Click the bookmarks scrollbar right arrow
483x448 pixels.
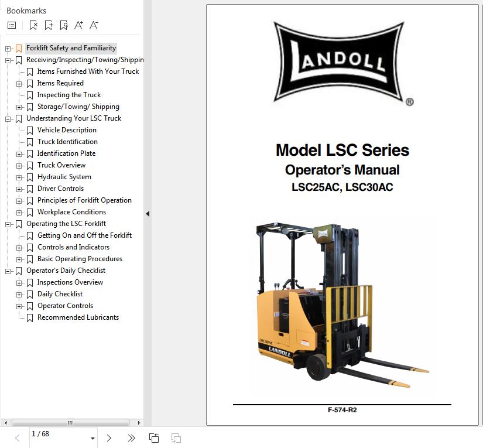click(x=139, y=423)
